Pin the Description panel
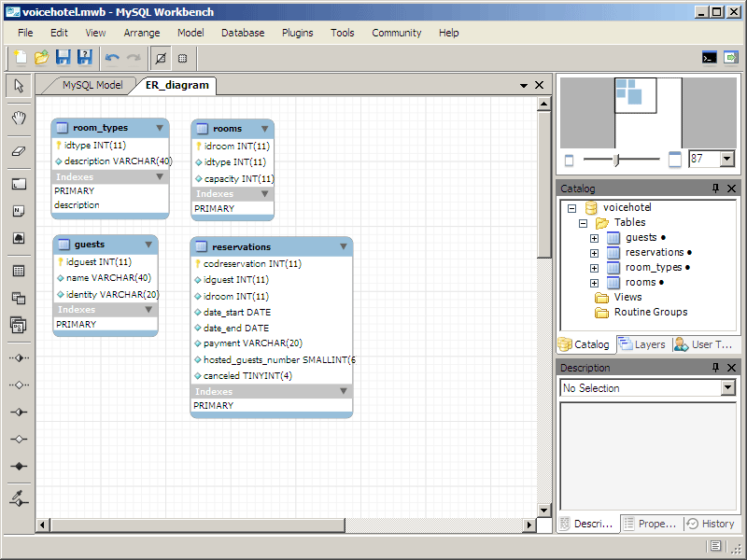Screen dimensions: 747x560 715,368
